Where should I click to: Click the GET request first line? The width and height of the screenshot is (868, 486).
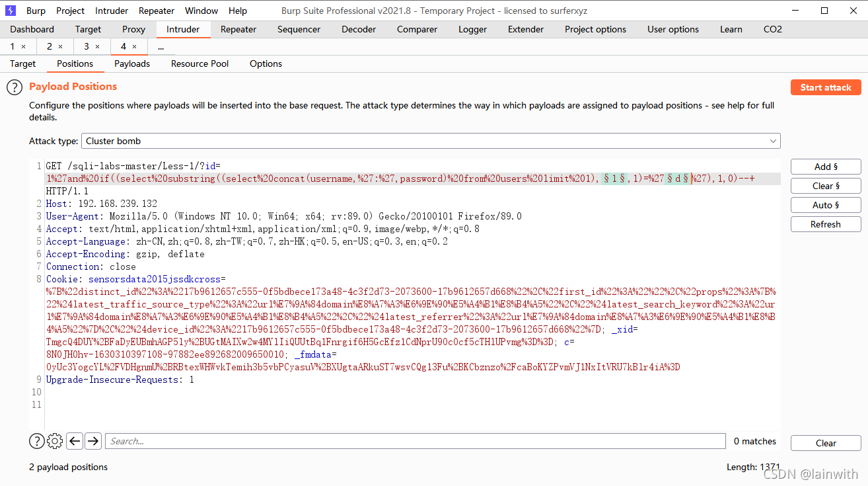tap(133, 165)
